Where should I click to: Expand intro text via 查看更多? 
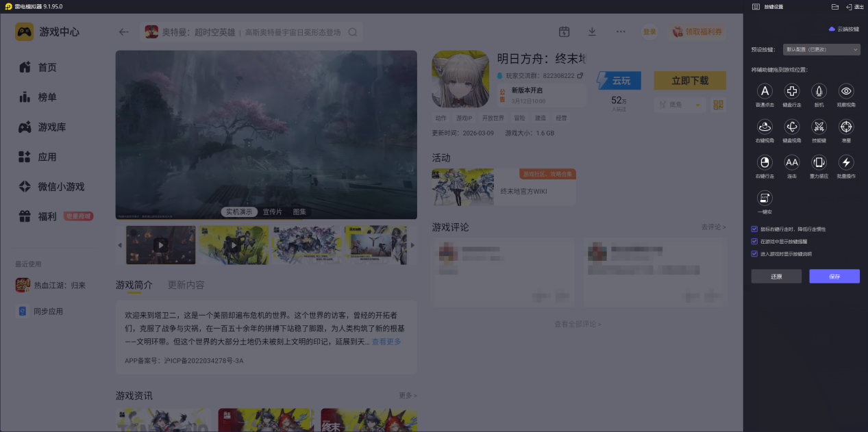(386, 342)
